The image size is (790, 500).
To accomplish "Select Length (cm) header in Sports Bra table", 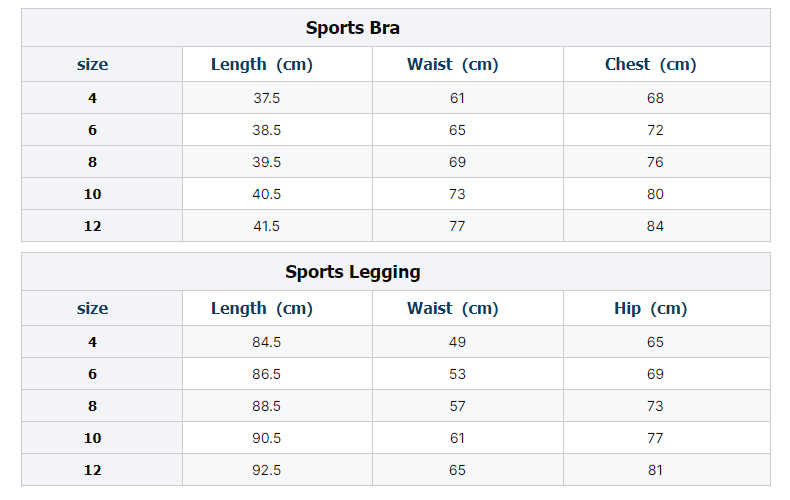I will pos(261,65).
